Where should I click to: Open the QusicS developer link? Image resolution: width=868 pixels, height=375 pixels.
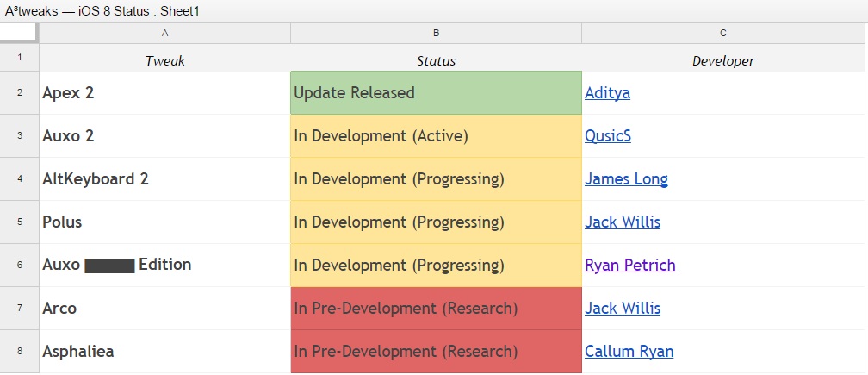click(x=607, y=135)
